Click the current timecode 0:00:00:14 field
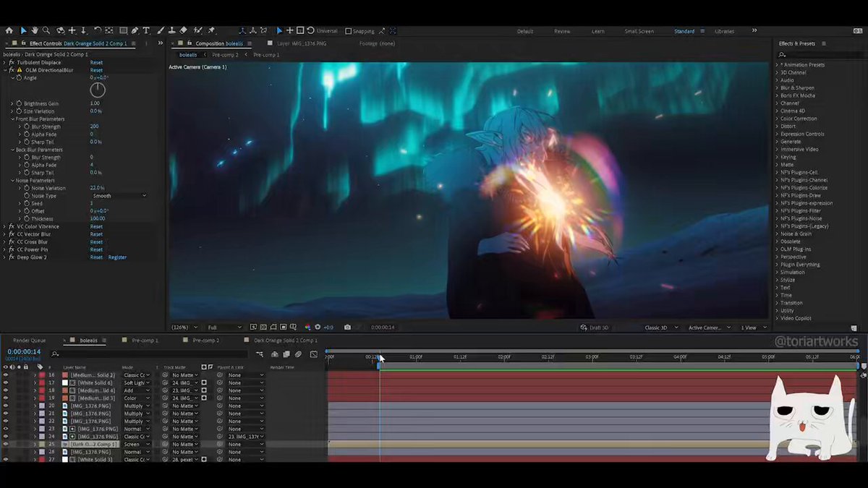This screenshot has width=868, height=488. 24,351
